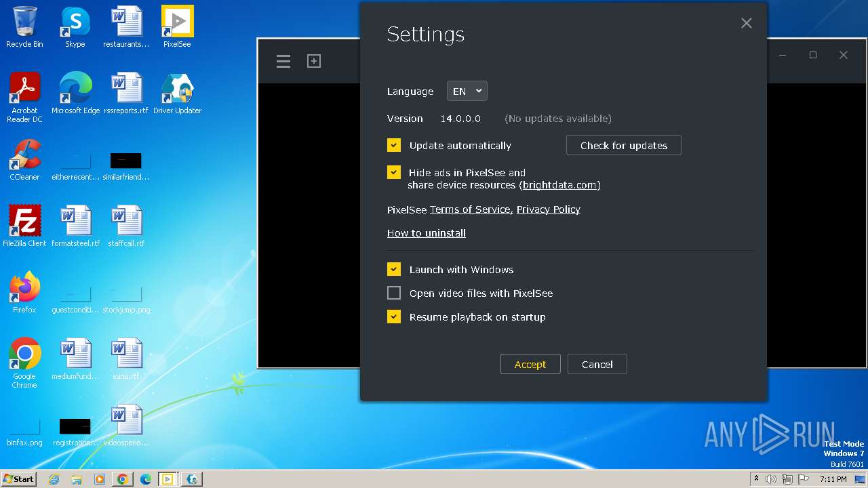Select the version number 14.0.0.0 text

click(x=460, y=119)
